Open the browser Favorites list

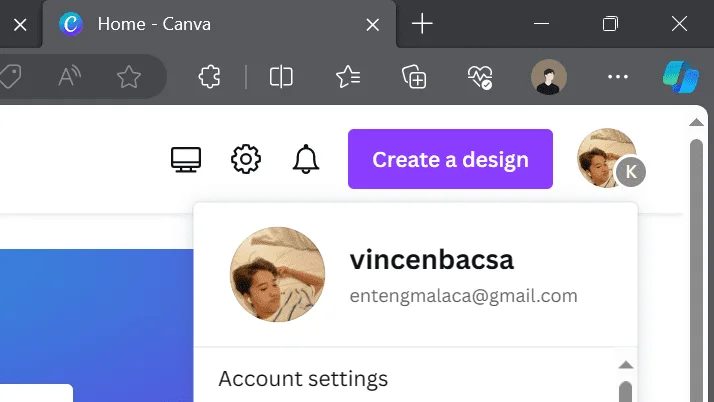coord(348,76)
